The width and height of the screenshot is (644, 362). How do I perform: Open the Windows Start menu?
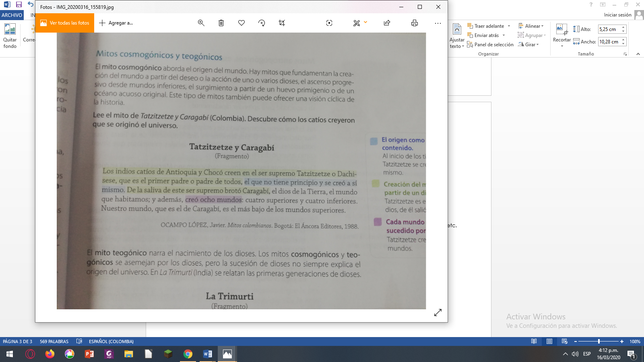coord(10,354)
